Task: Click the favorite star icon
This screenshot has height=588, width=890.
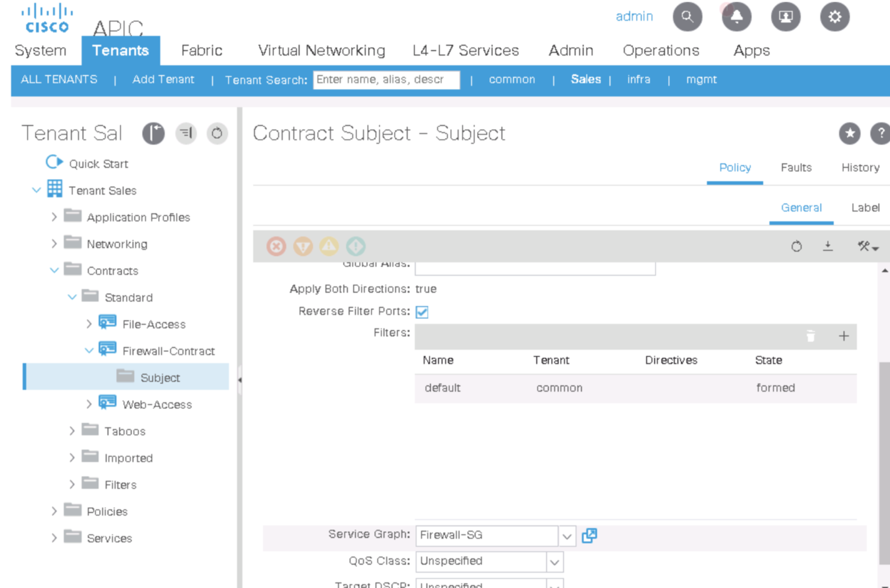Action: (849, 134)
